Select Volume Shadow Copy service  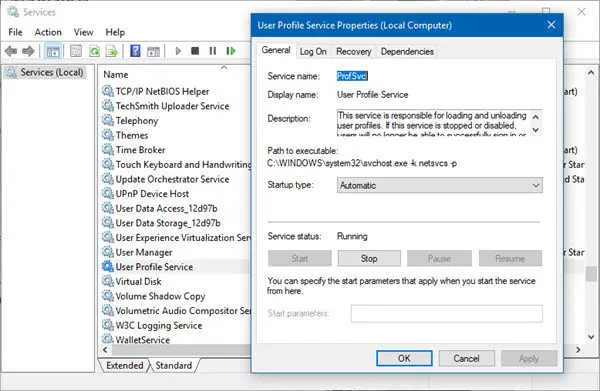(x=160, y=296)
